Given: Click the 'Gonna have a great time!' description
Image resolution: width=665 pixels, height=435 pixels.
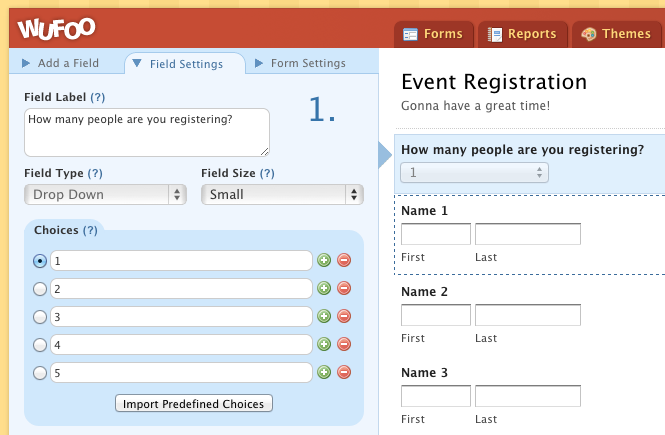Looking at the screenshot, I should click(x=475, y=106).
